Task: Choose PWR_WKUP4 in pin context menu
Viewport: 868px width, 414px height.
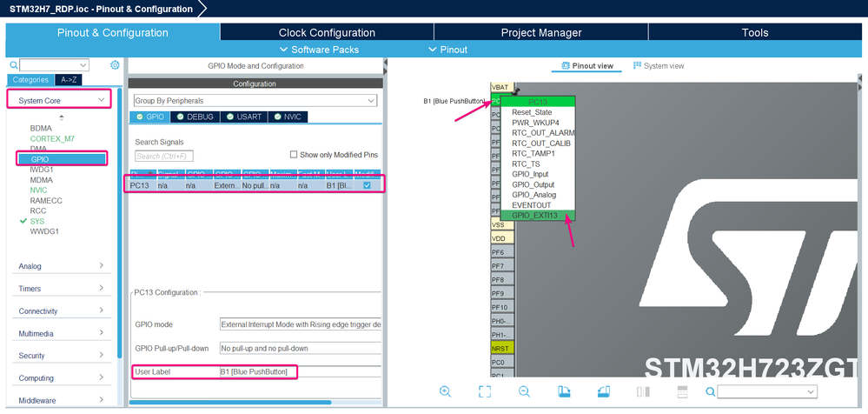Action: tap(538, 123)
